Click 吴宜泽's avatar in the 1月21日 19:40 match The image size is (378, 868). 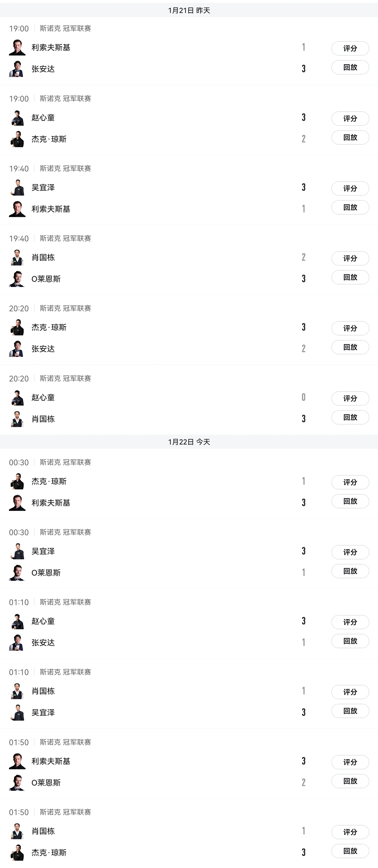coord(17,188)
